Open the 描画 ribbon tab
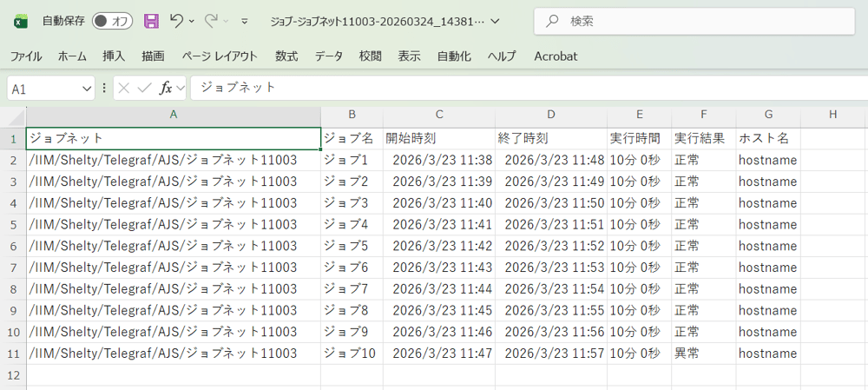The image size is (868, 390). (153, 56)
